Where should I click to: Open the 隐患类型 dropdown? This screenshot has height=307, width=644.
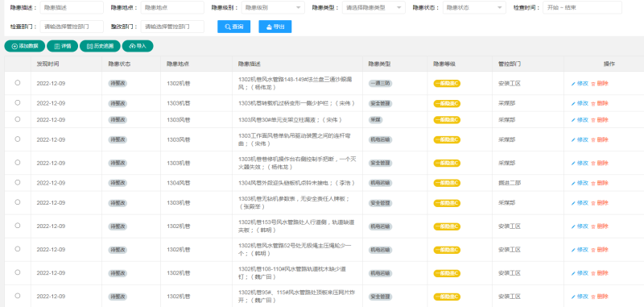[374, 7]
